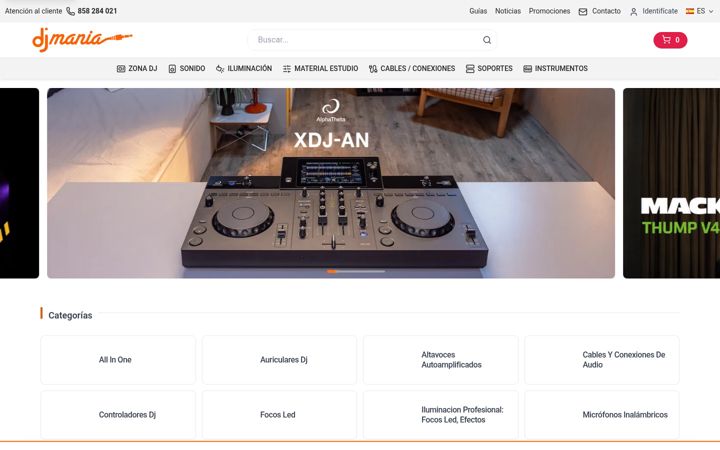The width and height of the screenshot is (720, 450).
Task: Click the phone icon beside 858 284 021
Action: [70, 11]
